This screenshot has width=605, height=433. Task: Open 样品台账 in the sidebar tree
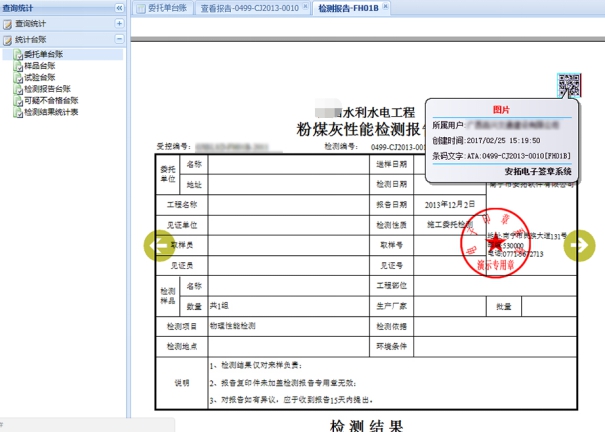click(x=39, y=65)
